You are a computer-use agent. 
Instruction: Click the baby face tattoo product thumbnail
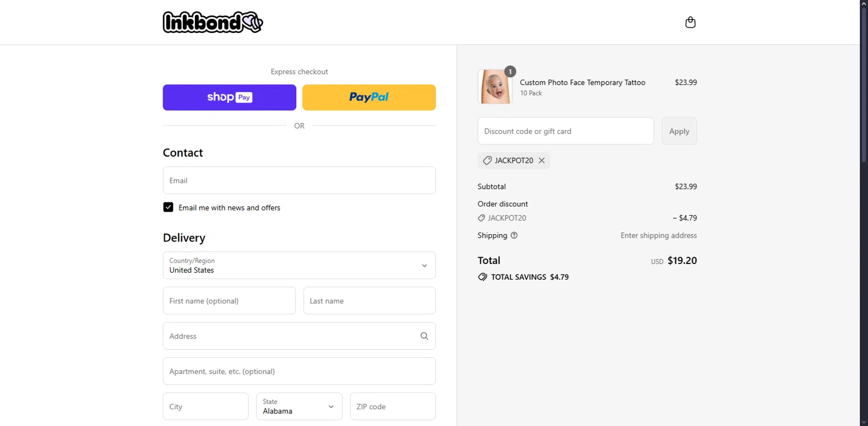point(495,87)
